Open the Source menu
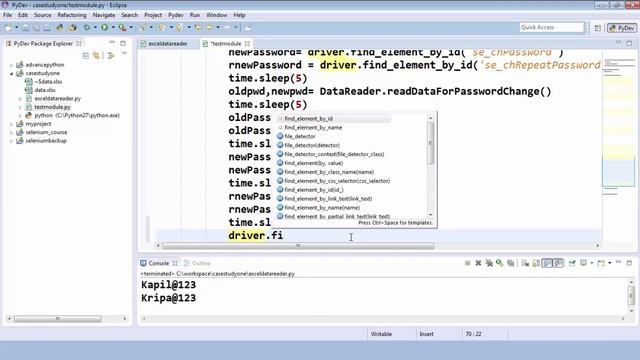Screen dimensions: 640x360 pyautogui.click(x=42, y=15)
